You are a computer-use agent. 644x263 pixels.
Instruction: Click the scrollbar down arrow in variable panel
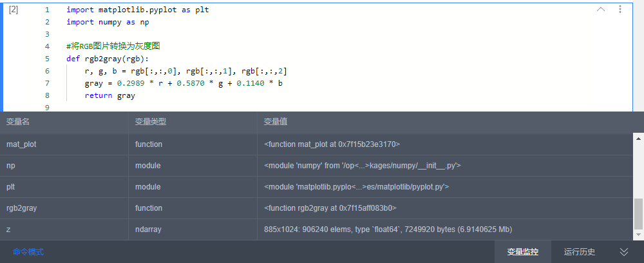click(638, 235)
